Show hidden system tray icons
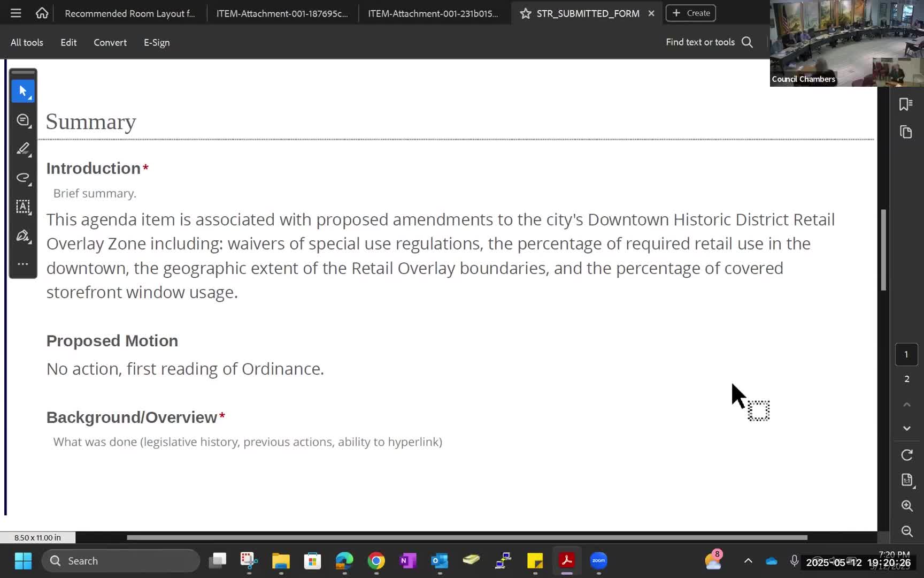The height and width of the screenshot is (578, 924). click(748, 561)
